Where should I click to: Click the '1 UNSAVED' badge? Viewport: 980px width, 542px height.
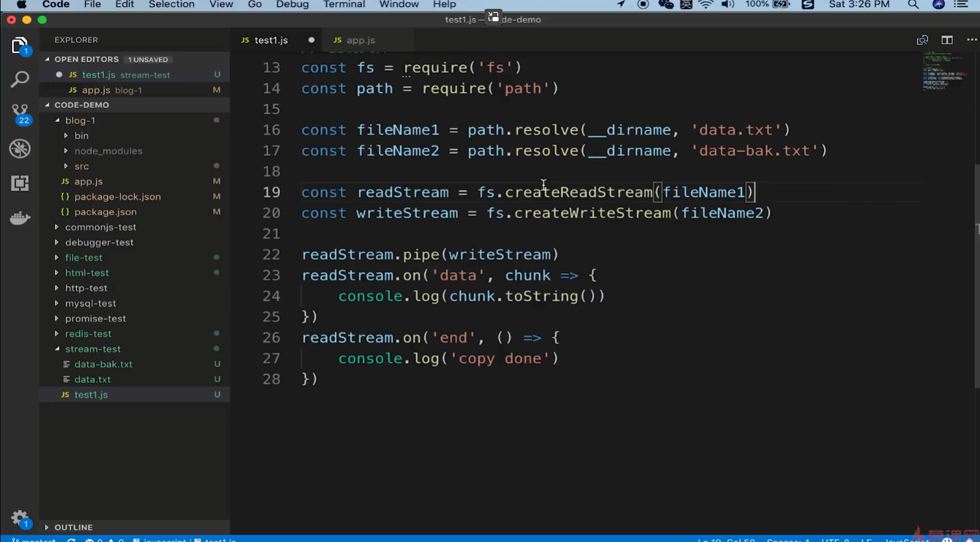click(148, 59)
